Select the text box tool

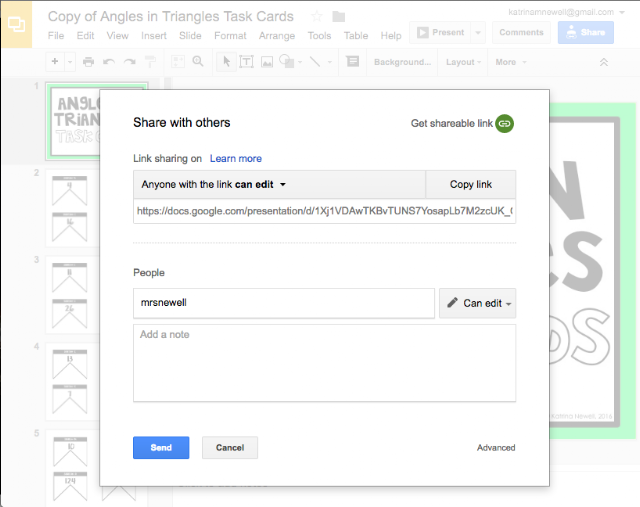[246, 62]
